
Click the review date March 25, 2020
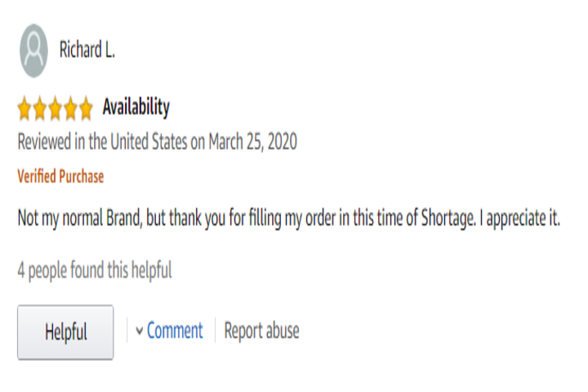coord(252,142)
